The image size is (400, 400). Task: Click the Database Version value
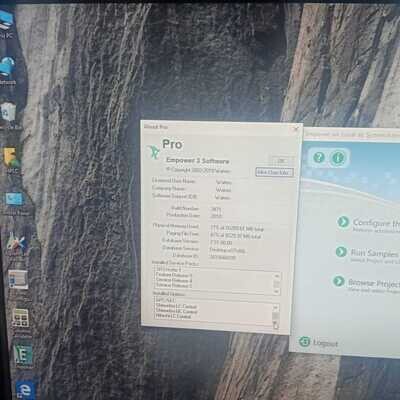[221, 242]
